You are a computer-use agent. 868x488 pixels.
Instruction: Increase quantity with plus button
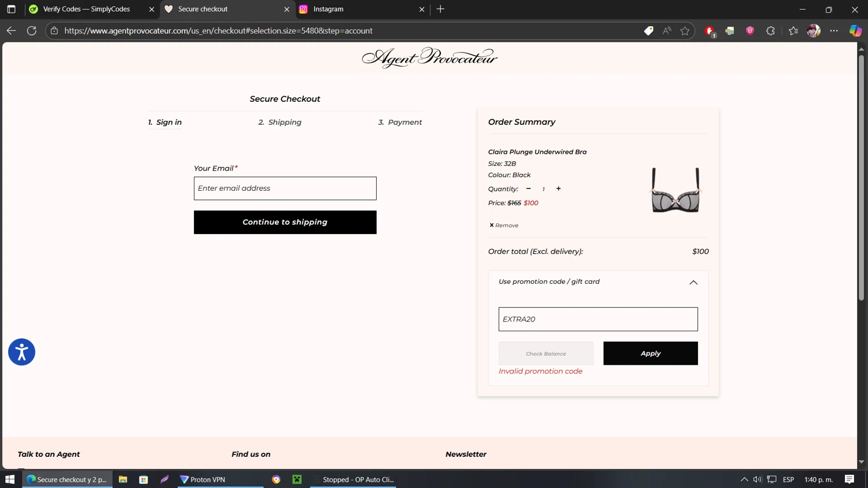click(558, 188)
